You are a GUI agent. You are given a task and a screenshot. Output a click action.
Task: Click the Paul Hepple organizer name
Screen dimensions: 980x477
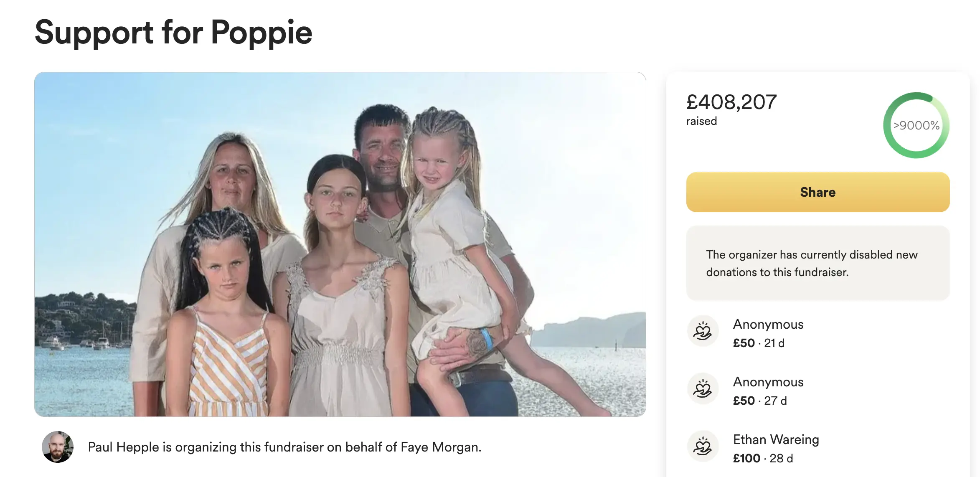[x=123, y=447]
